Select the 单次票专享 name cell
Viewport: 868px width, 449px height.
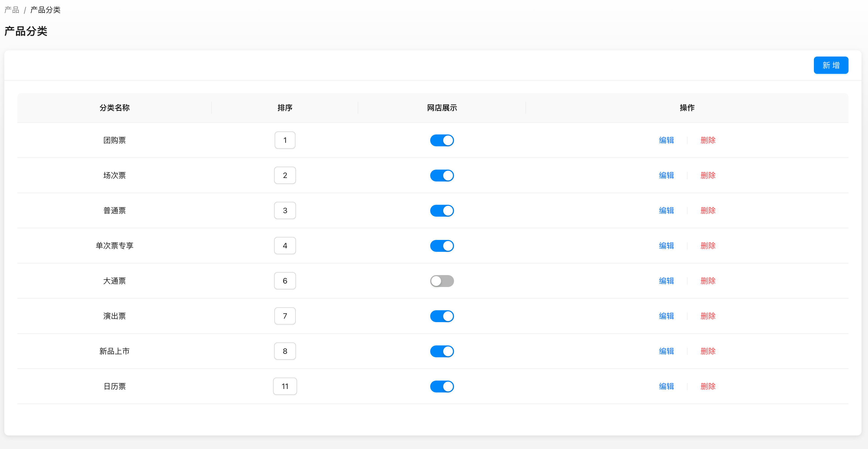click(114, 246)
